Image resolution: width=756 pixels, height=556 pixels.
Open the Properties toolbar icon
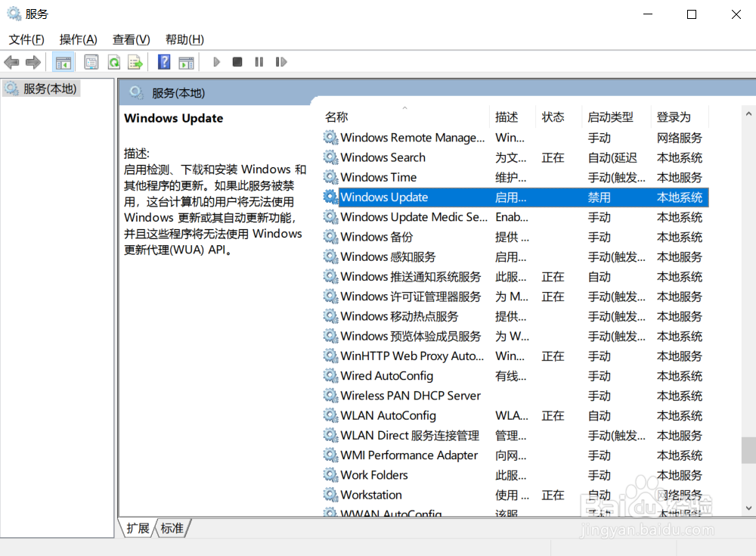coord(91,62)
